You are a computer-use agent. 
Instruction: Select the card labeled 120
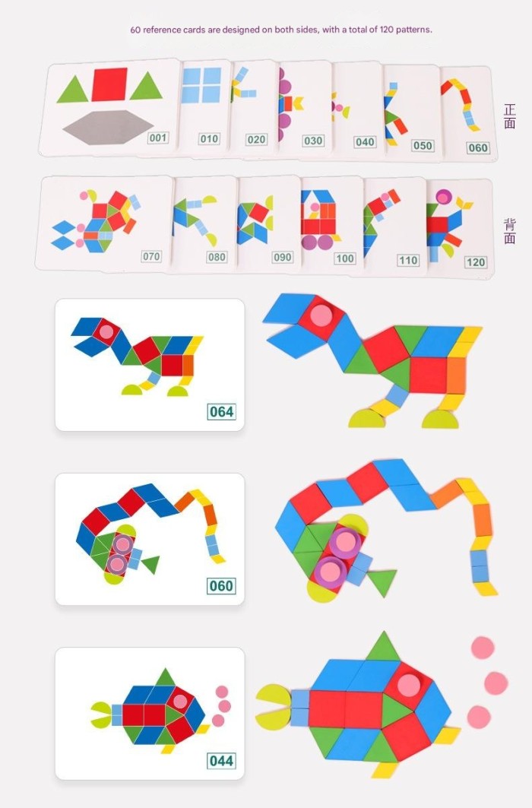461,228
